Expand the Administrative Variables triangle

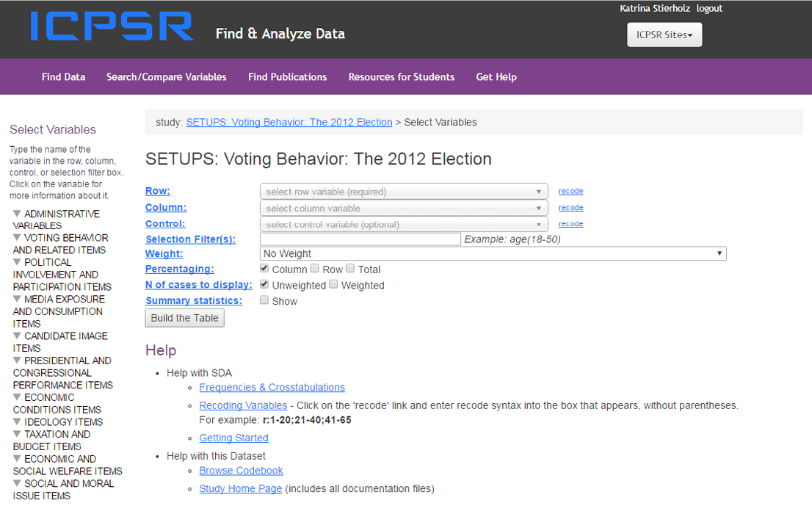[x=17, y=214]
